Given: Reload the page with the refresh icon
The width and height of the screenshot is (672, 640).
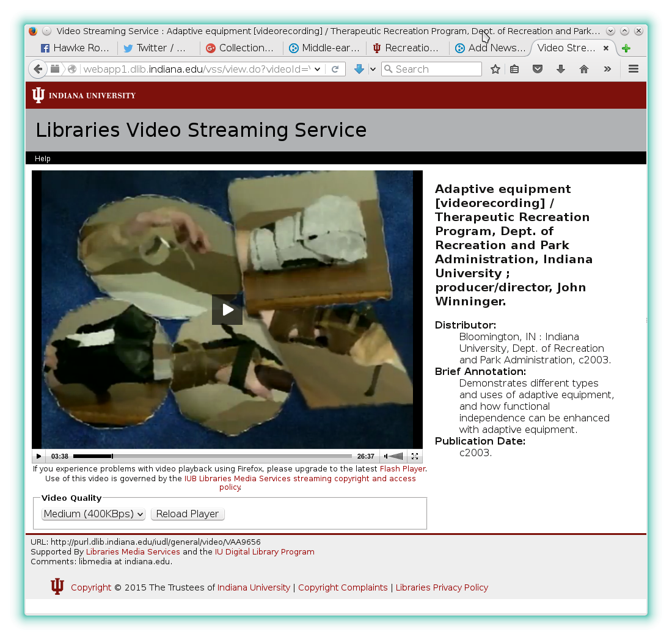Looking at the screenshot, I should point(335,69).
